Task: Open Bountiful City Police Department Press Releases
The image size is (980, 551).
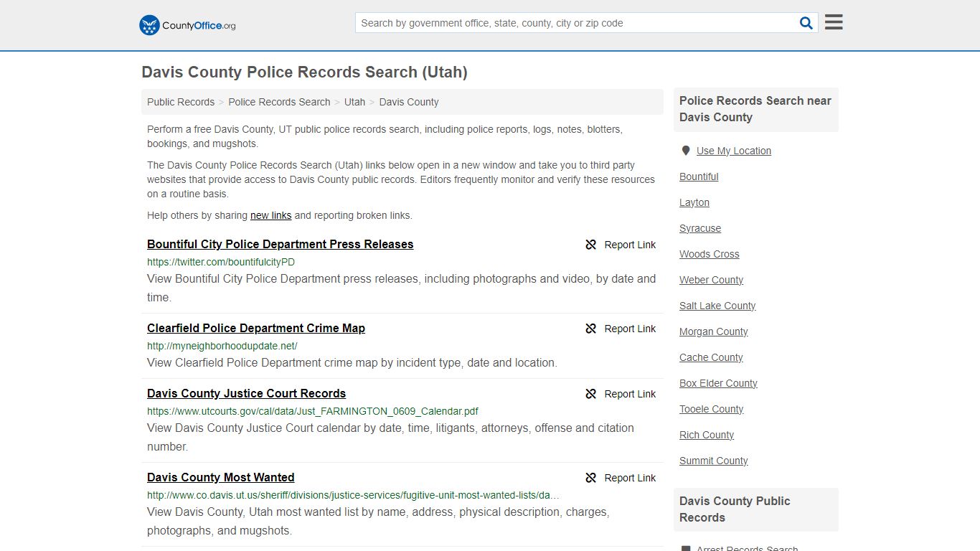Action: [x=281, y=244]
